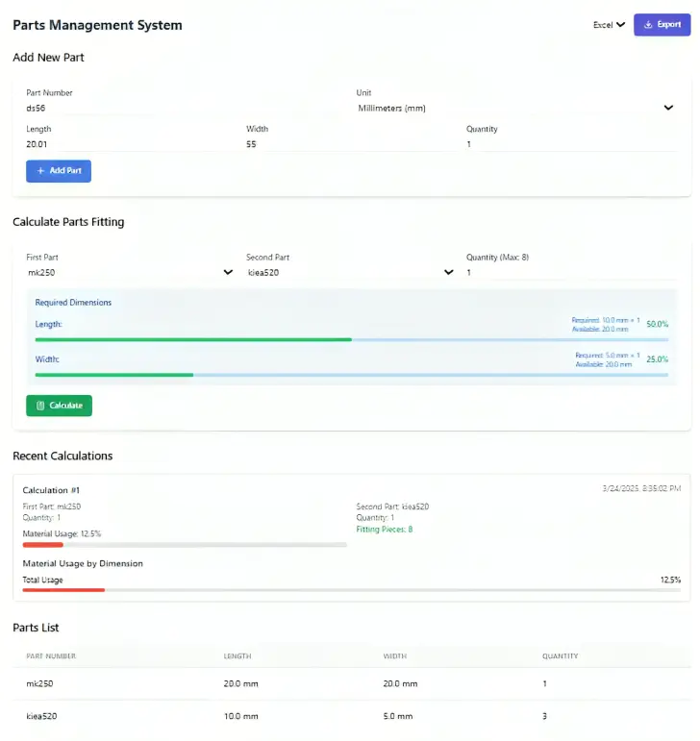Click the Length input field showing 20.01
This screenshot has height=741, width=700.
pyautogui.click(x=130, y=144)
